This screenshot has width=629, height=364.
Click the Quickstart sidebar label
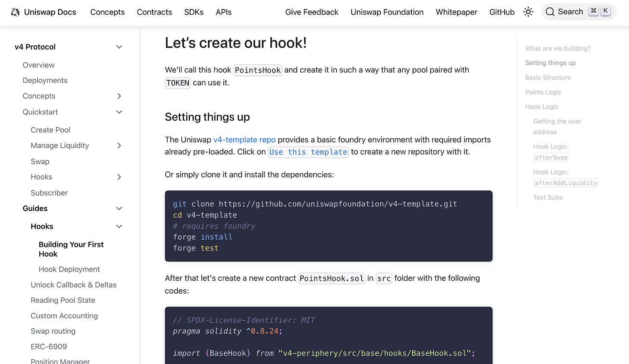tap(40, 112)
